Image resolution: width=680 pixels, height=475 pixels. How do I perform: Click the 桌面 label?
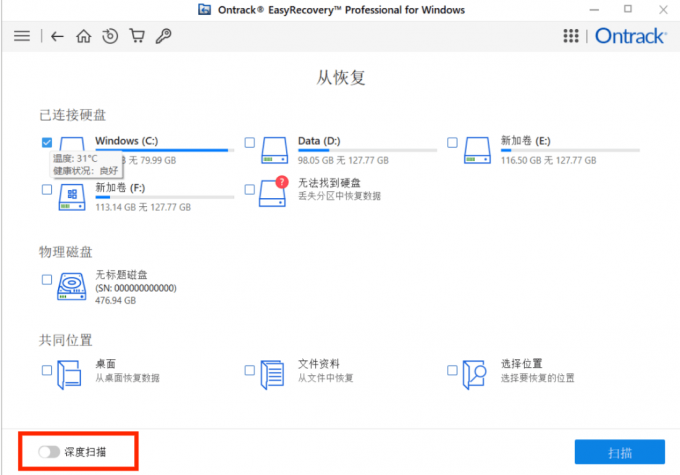click(x=105, y=364)
